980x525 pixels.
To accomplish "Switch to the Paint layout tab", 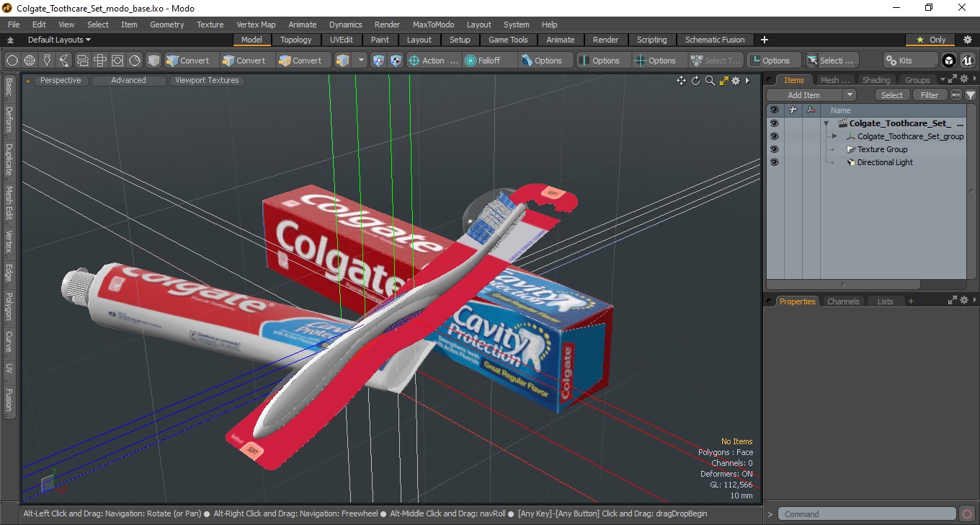I will click(380, 40).
